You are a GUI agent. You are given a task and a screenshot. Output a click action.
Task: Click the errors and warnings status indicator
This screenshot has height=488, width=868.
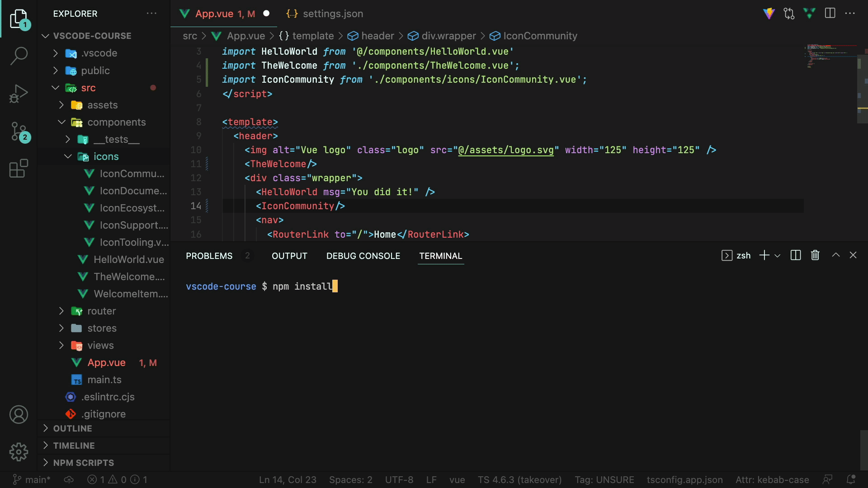pos(117,479)
